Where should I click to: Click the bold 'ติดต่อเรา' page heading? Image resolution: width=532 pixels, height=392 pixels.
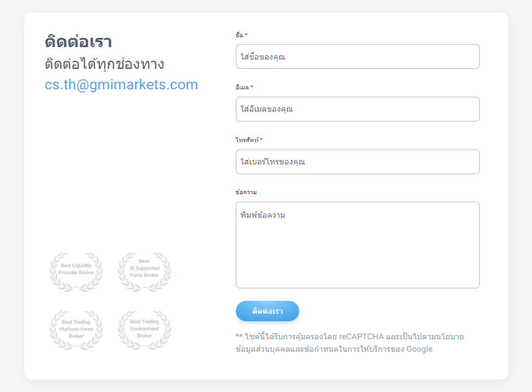click(78, 42)
